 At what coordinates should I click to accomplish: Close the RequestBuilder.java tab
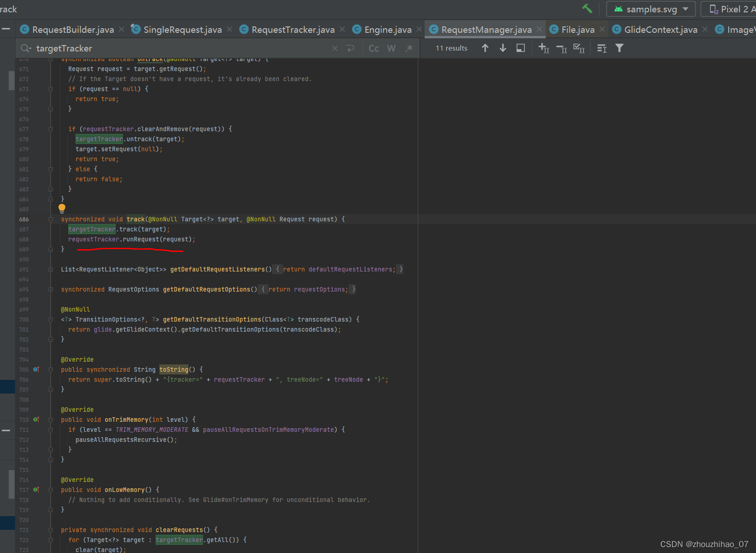122,29
